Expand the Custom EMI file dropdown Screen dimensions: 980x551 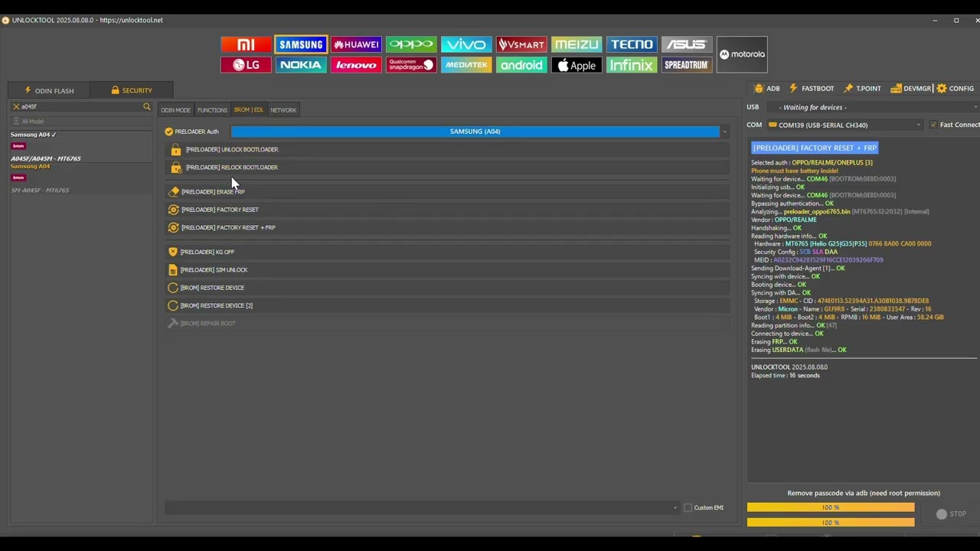675,507
